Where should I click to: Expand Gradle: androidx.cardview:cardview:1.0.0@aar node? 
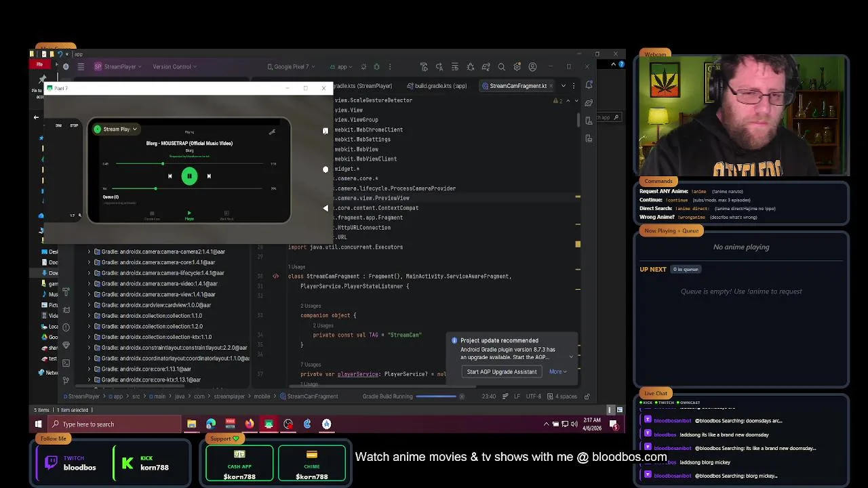89,305
